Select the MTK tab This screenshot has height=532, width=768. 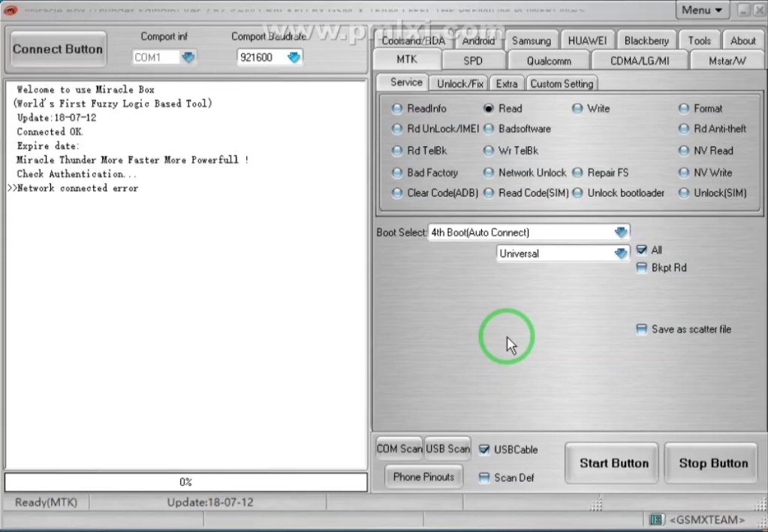point(407,60)
